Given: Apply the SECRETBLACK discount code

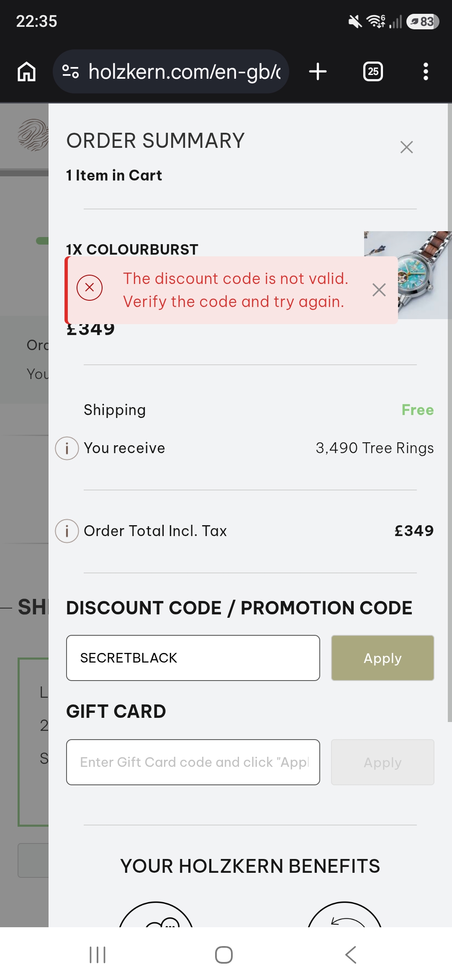Looking at the screenshot, I should 383,658.
